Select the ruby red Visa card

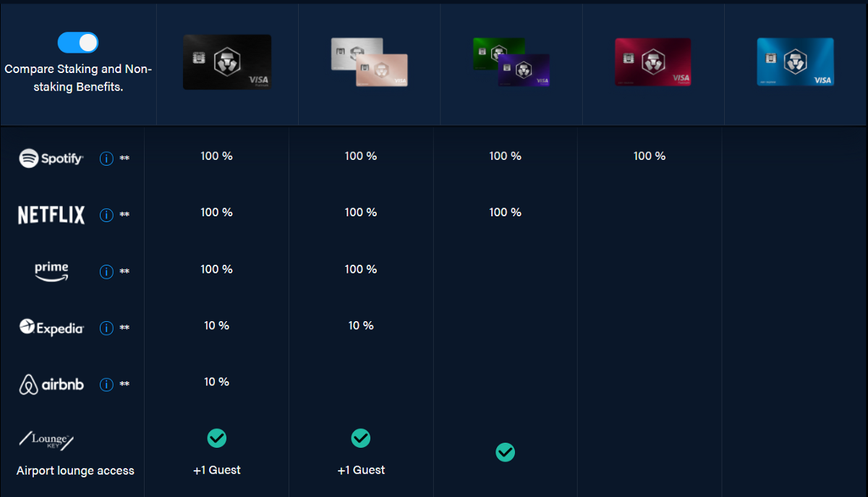coord(653,62)
